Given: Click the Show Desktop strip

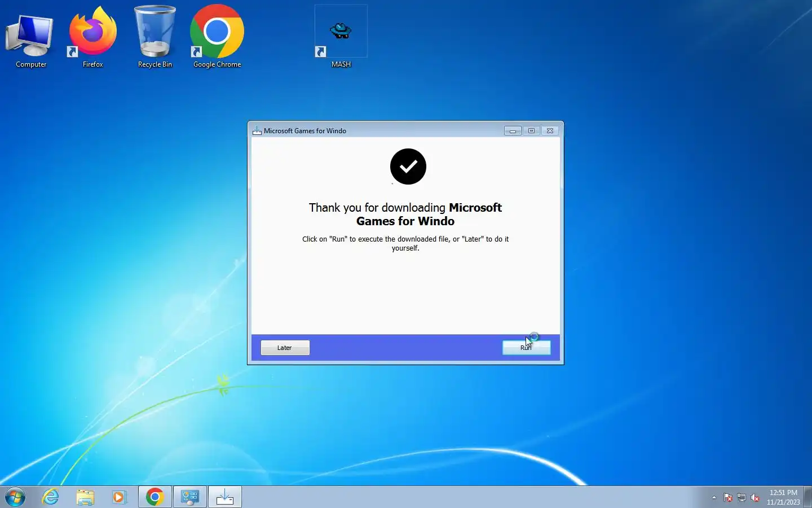Looking at the screenshot, I should pos(807,497).
